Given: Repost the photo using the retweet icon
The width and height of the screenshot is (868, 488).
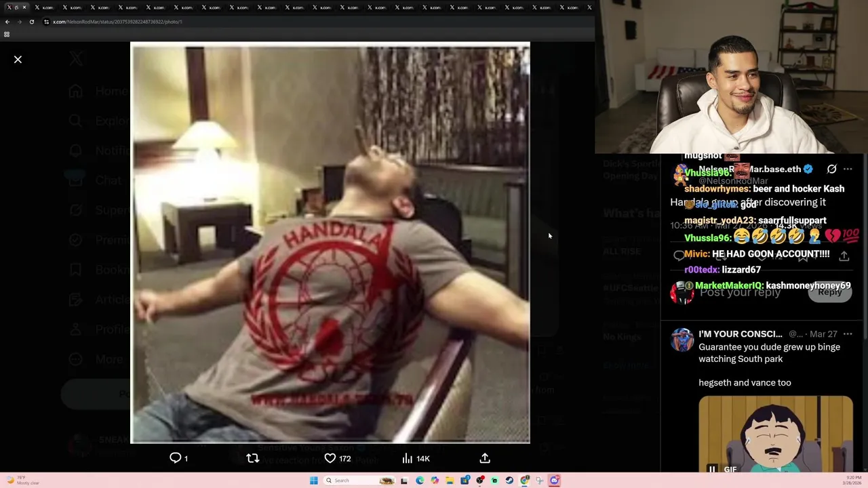Looking at the screenshot, I should click(253, 458).
